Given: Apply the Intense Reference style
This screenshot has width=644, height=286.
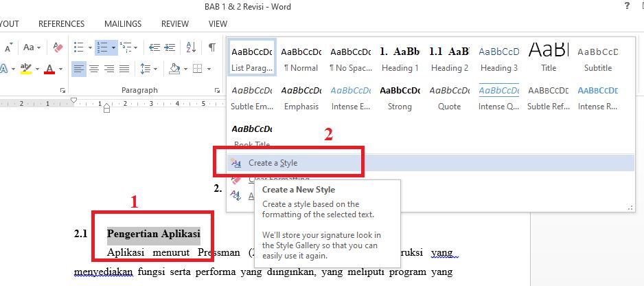Looking at the screenshot, I should tap(597, 97).
